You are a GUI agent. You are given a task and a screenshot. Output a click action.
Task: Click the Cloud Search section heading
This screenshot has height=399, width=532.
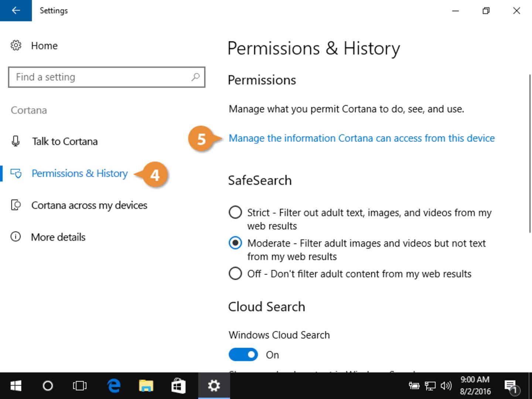(x=266, y=307)
